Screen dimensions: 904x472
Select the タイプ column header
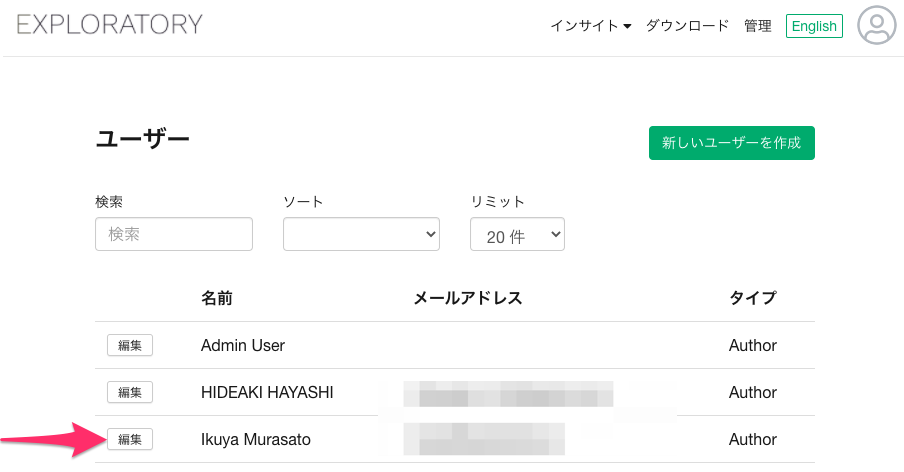pos(752,298)
